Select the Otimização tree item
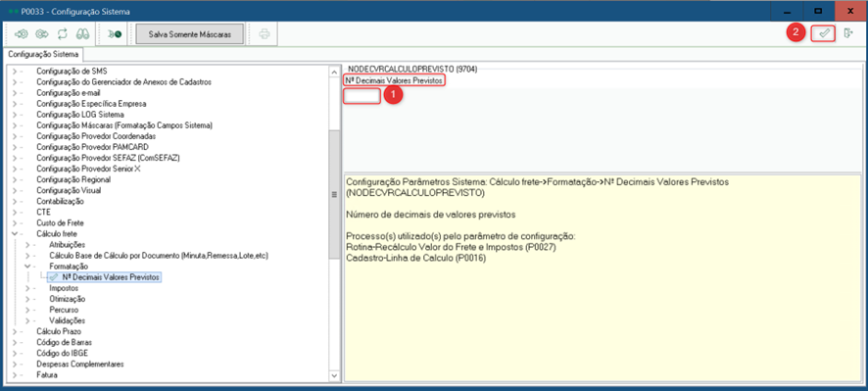The width and height of the screenshot is (868, 391). point(67,299)
